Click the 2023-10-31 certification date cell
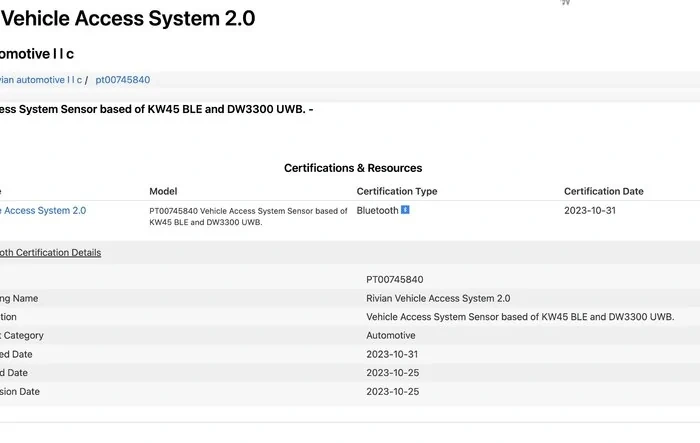The height and width of the screenshot is (443, 700). point(590,210)
